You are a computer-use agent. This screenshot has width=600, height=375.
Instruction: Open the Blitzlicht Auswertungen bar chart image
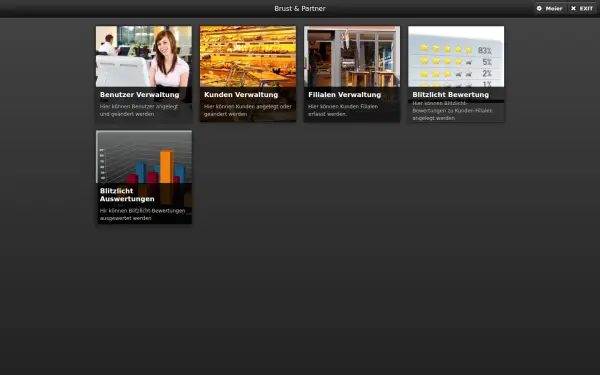coord(144,157)
